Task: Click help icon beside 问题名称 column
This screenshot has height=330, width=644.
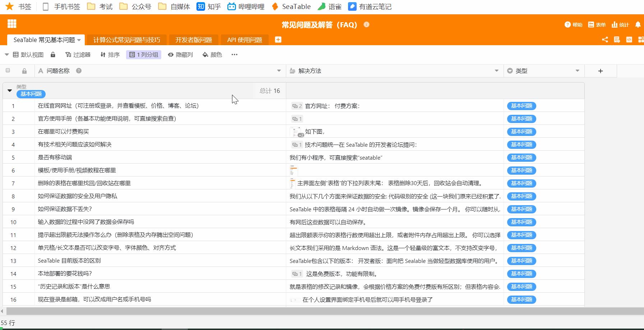Action: pos(79,71)
